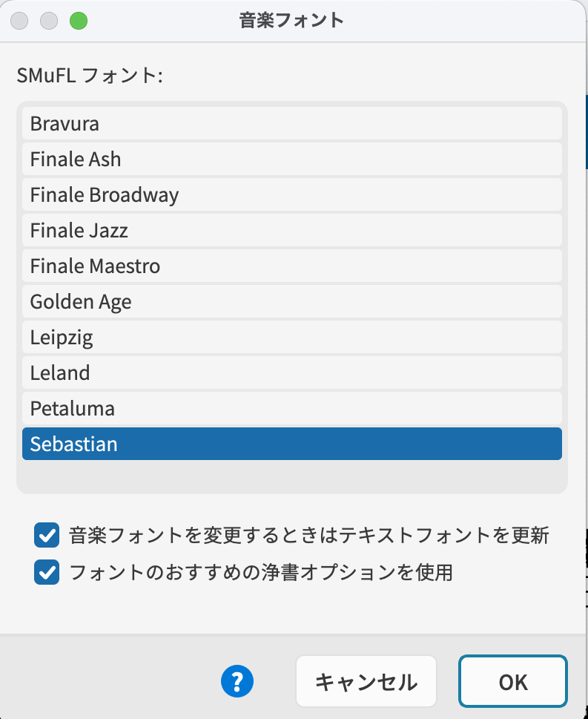Close the 音楽フォント dialog window
The height and width of the screenshot is (719, 588).
20,20
